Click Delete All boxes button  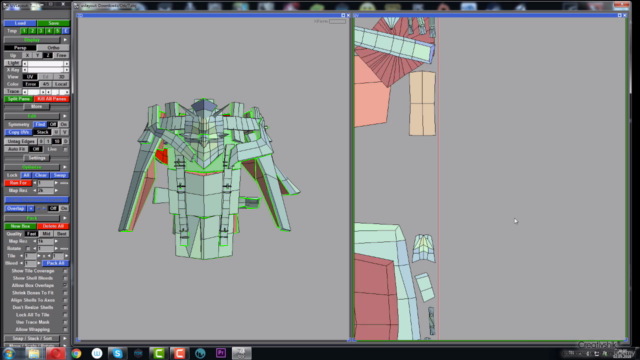pyautogui.click(x=53, y=226)
